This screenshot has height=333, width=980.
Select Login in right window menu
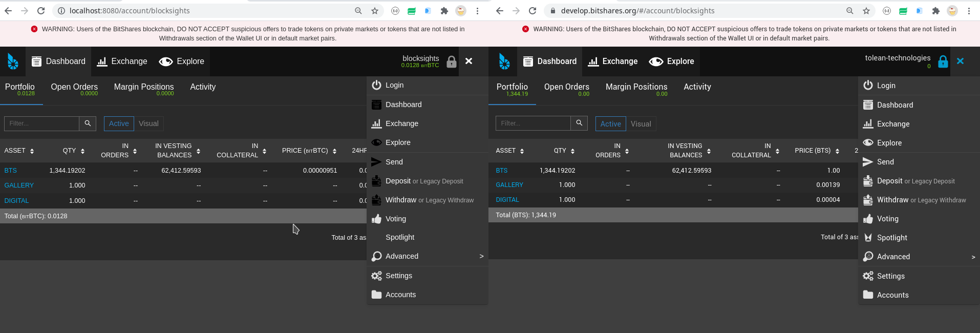pyautogui.click(x=919, y=86)
